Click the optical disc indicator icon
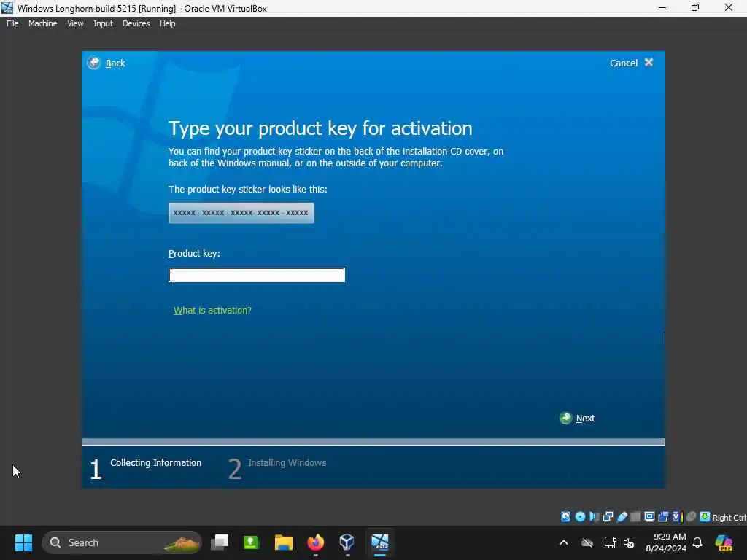The width and height of the screenshot is (747, 560). pyautogui.click(x=580, y=517)
